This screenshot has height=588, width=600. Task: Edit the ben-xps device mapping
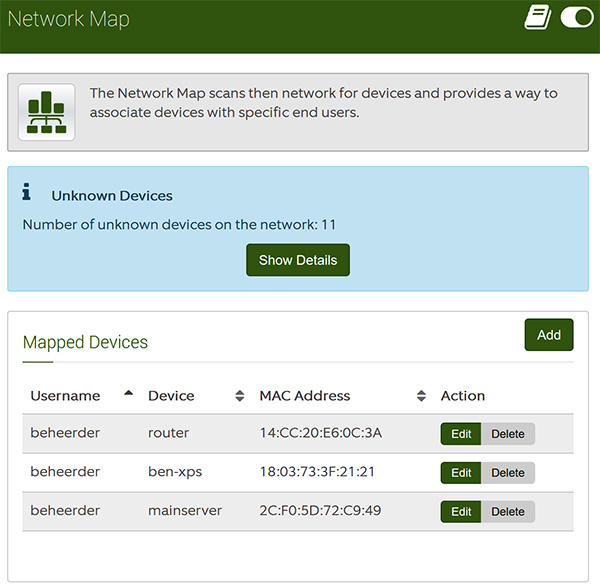pos(461,473)
